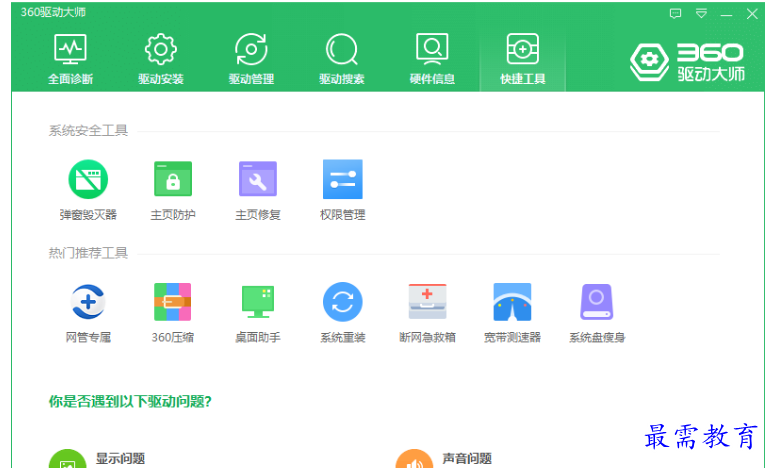Launch the 360压缩 archive tool

tap(172, 313)
